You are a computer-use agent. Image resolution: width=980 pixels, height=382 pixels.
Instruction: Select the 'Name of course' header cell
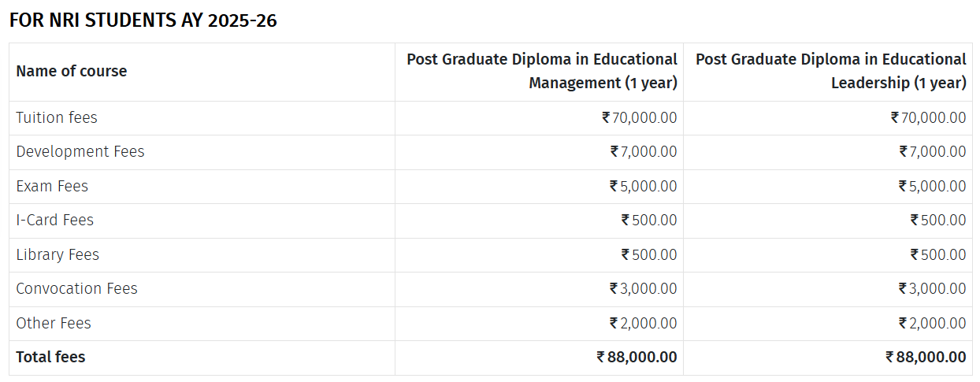[x=72, y=71]
